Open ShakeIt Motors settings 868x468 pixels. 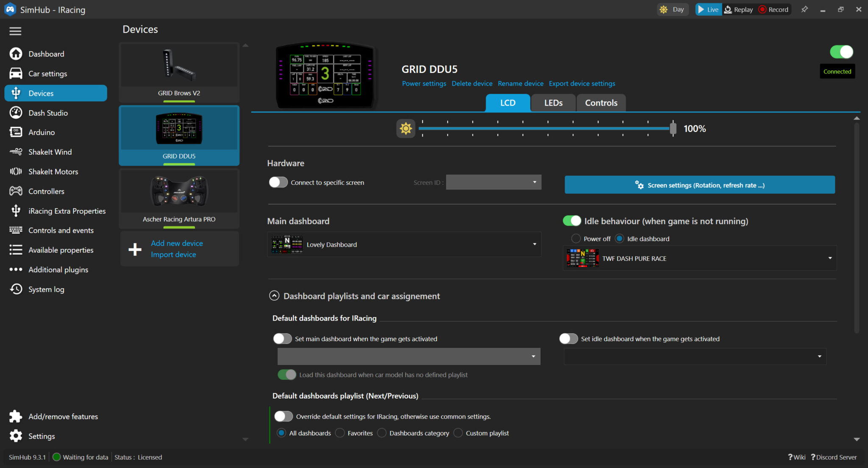pos(53,171)
